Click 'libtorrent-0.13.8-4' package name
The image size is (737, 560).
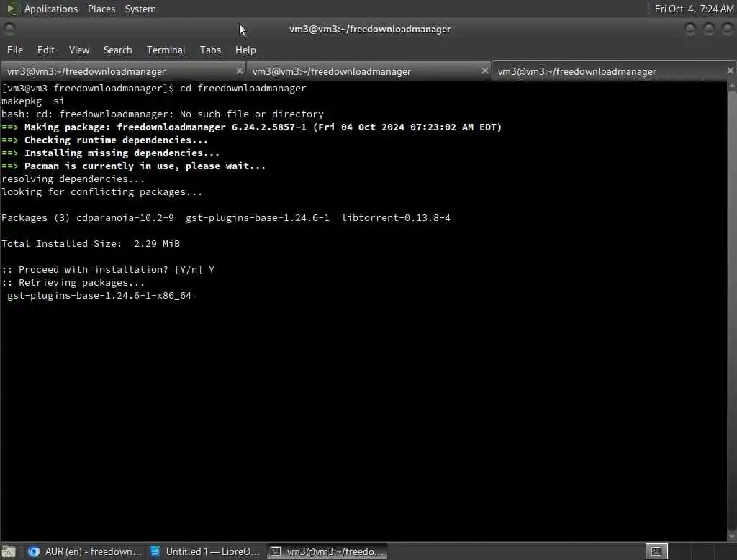coord(396,217)
